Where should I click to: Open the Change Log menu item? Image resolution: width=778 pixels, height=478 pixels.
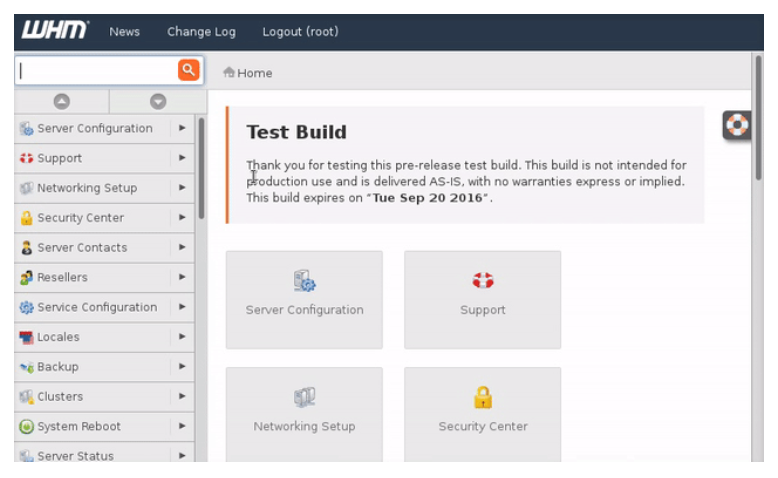[x=201, y=32]
